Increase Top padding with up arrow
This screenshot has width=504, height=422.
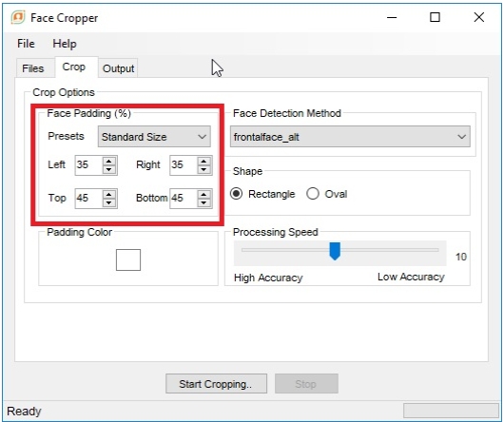click(109, 194)
